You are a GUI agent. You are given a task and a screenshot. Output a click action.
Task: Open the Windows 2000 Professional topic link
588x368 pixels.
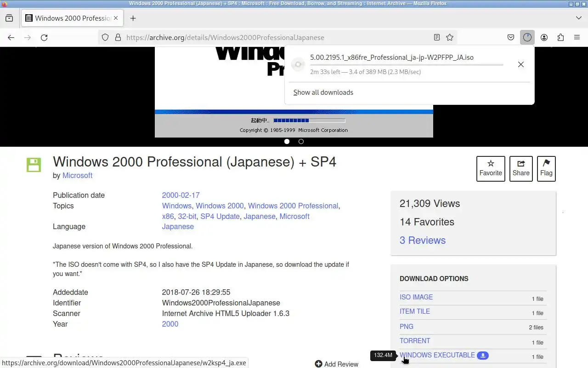(293, 206)
